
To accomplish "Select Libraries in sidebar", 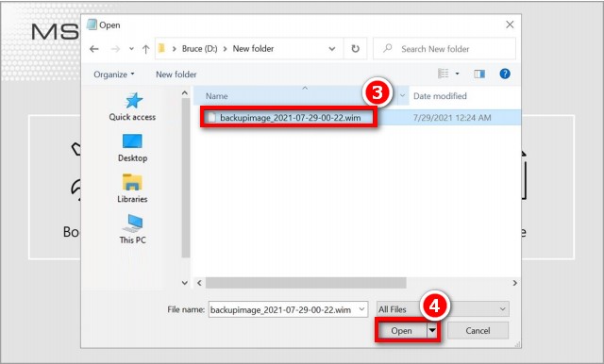I will click(x=132, y=189).
